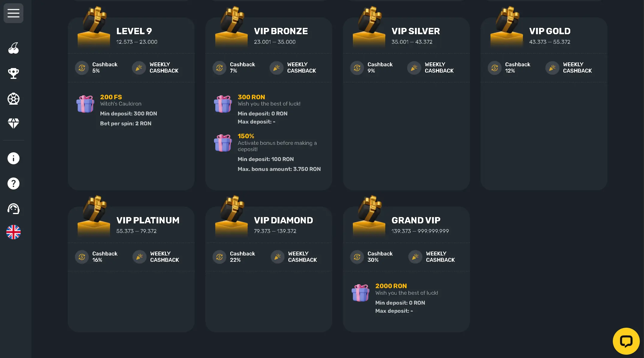Open the info icon in sidebar
644x358 pixels.
point(13,158)
